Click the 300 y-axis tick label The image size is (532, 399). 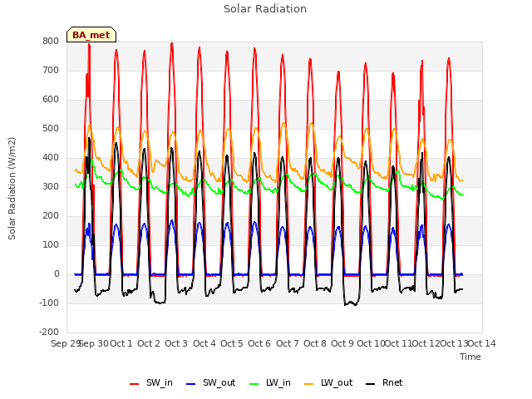(51, 186)
